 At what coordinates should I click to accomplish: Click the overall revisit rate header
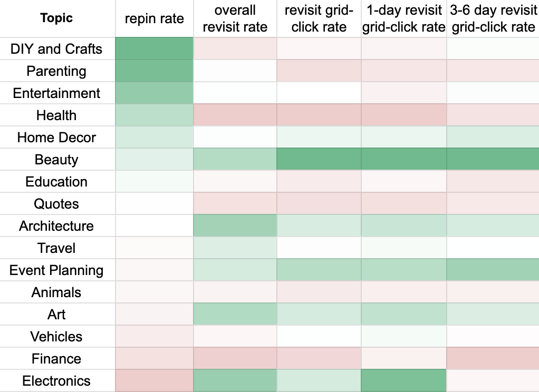coord(235,19)
